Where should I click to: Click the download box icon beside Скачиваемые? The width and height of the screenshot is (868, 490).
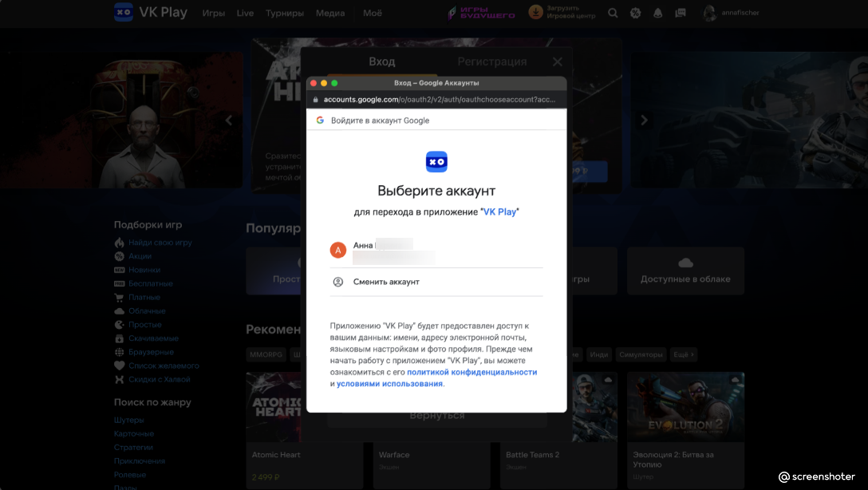[119, 338]
